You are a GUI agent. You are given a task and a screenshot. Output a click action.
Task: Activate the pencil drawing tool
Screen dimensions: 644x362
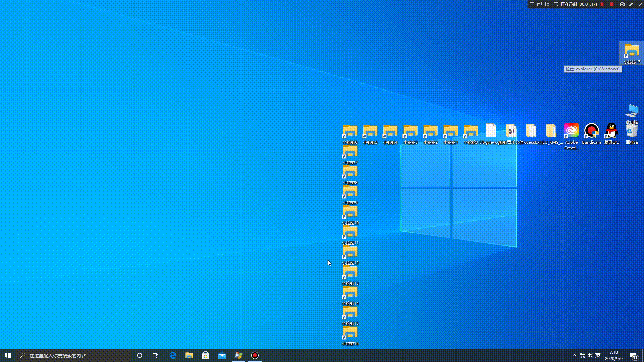click(x=631, y=4)
